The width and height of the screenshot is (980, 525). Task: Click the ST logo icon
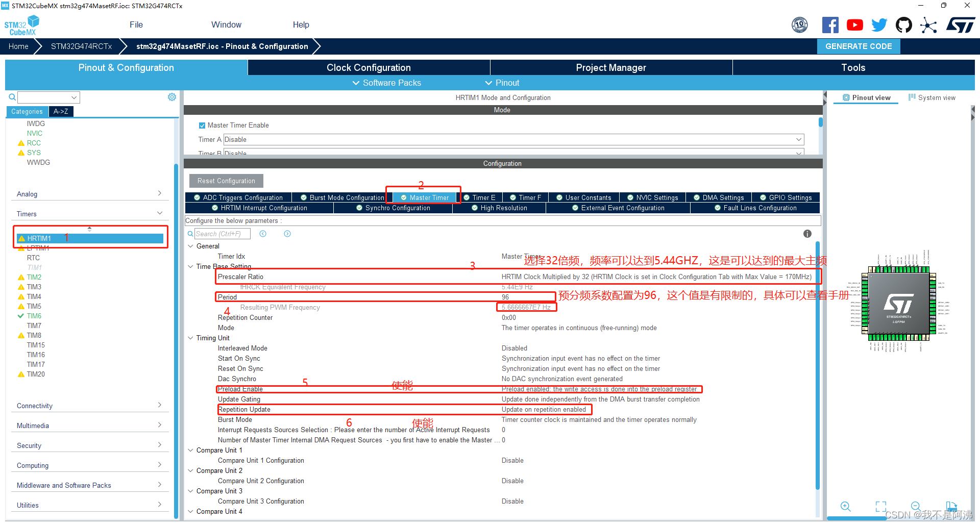(x=961, y=25)
